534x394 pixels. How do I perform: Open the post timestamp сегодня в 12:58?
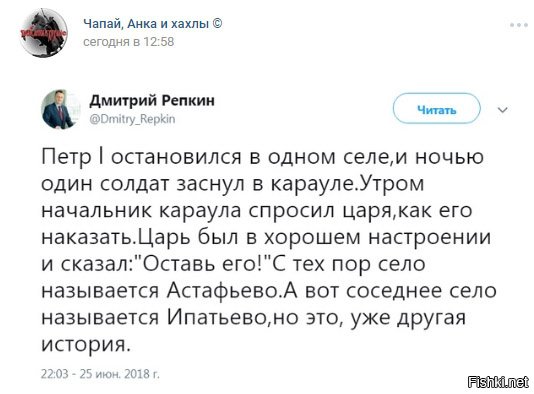(129, 42)
